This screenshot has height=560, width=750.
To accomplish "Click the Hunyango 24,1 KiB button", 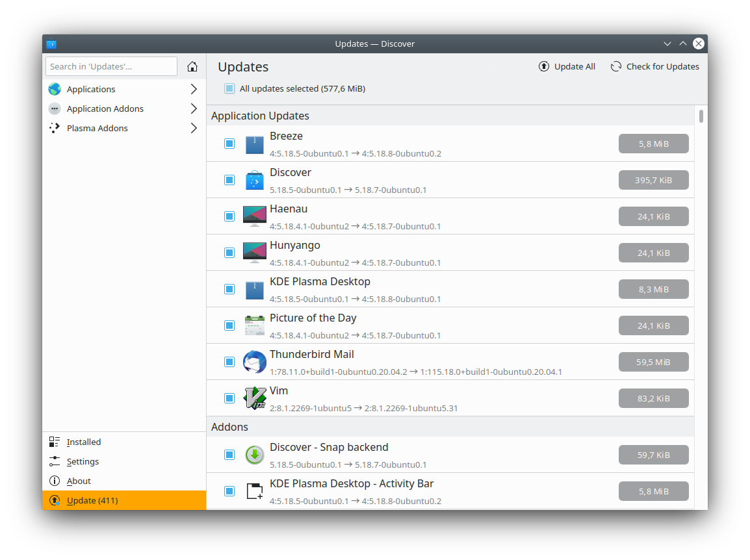I will point(653,253).
